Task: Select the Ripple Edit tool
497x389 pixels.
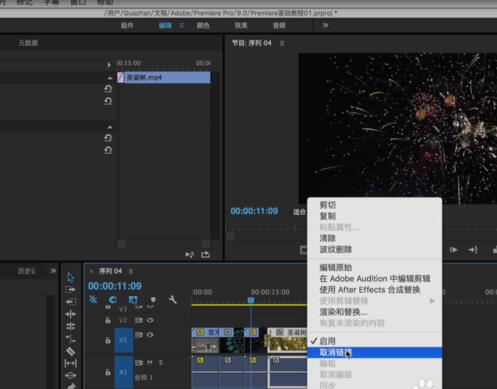Action: pos(70,302)
